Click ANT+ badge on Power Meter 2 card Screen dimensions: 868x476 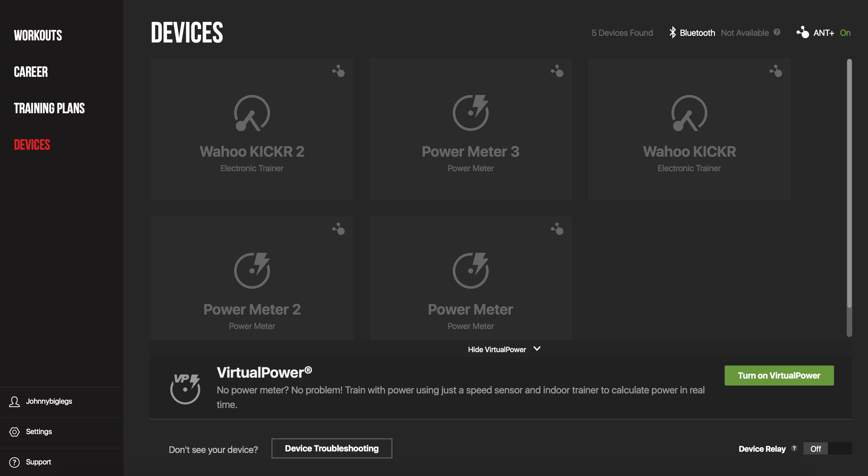[x=339, y=229]
